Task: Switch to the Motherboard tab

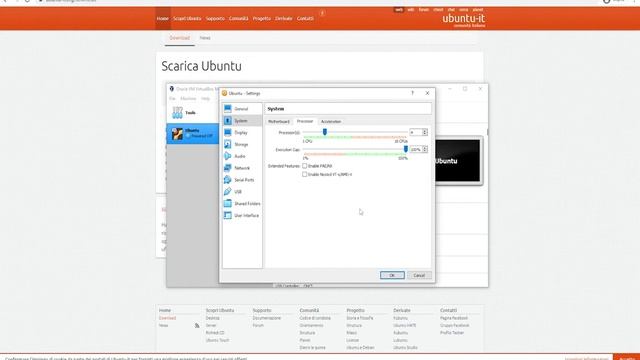Action: pyautogui.click(x=279, y=122)
